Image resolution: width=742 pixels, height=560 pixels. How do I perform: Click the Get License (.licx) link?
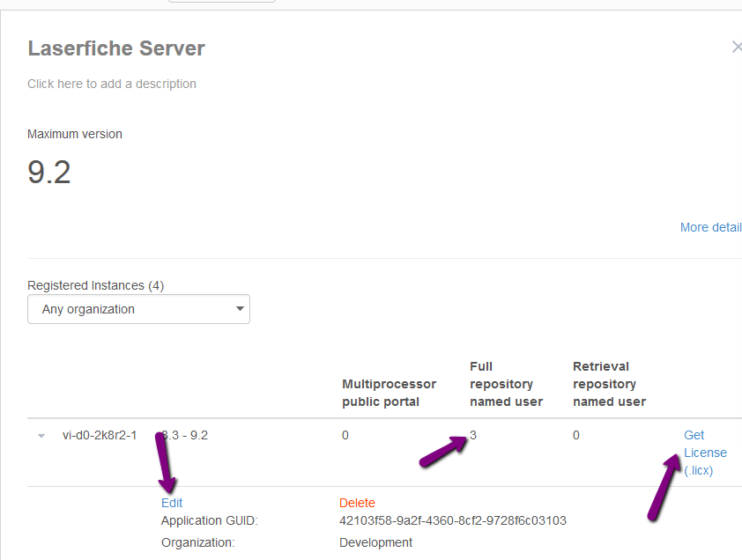[705, 453]
